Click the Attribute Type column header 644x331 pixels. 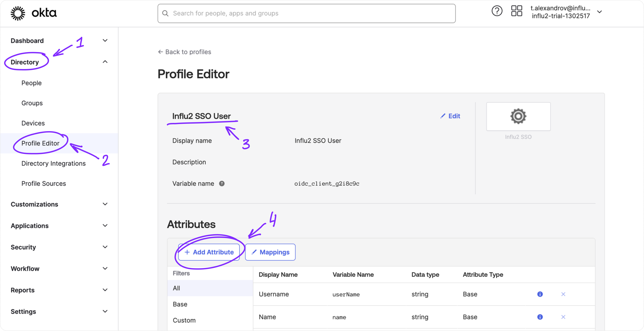pos(483,274)
